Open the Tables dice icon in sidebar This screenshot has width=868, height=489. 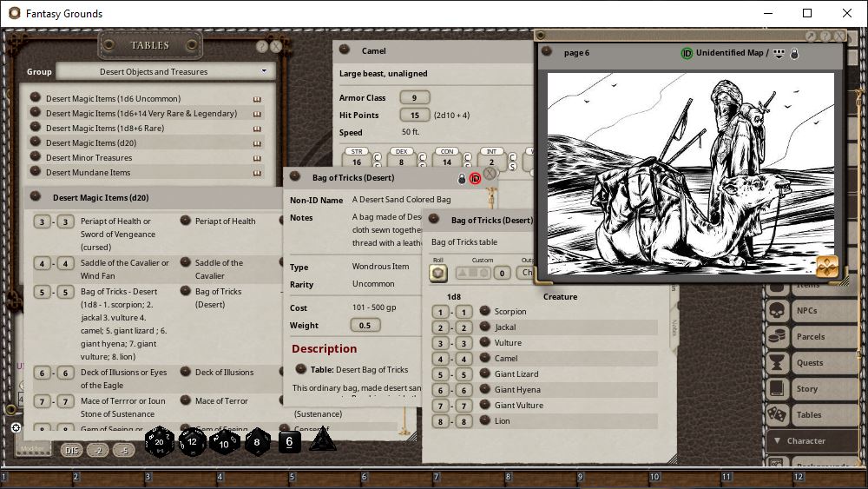click(777, 415)
